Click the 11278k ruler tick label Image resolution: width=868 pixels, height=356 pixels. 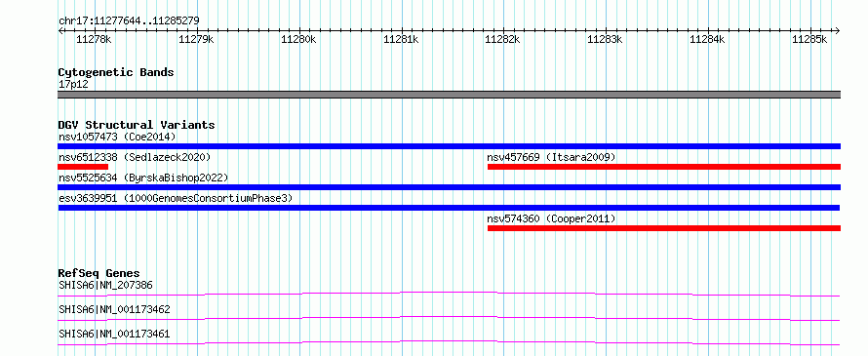click(x=93, y=39)
